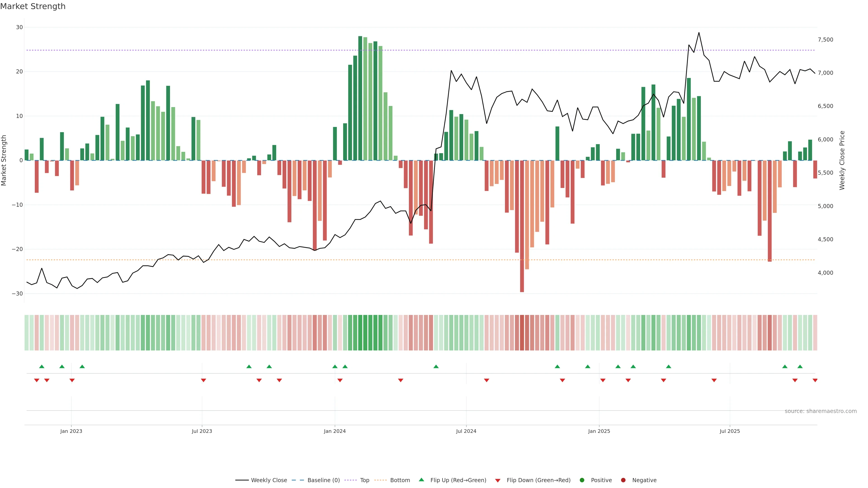
Task: Click the green Flip Up triangle legend icon
Action: [x=421, y=480]
